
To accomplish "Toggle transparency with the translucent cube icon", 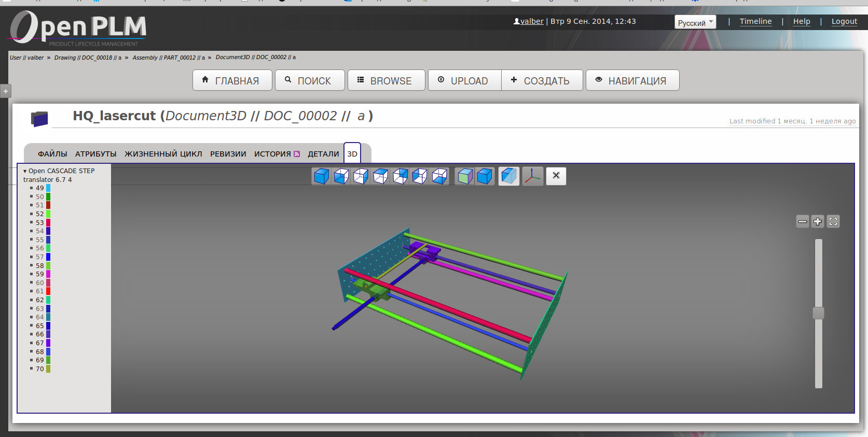I will click(x=508, y=176).
